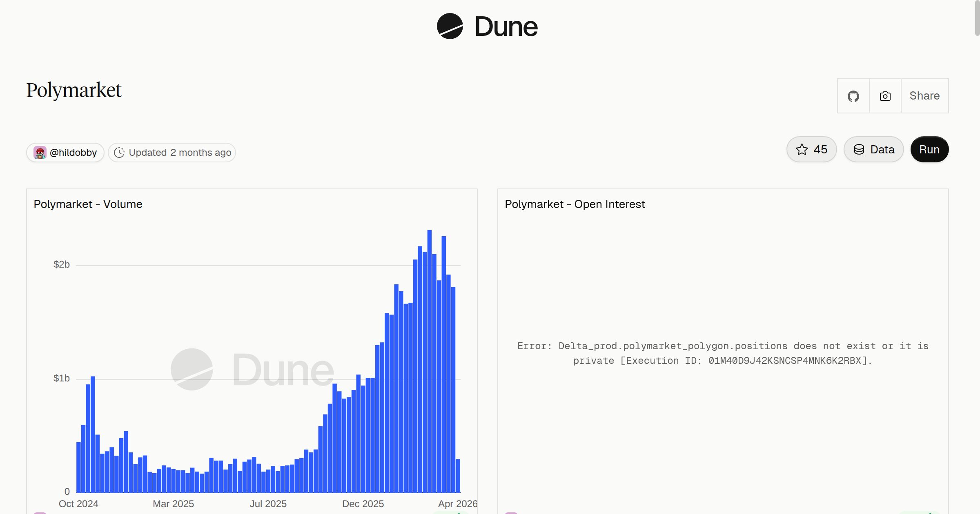Open the Polymarket - Volume chart title
This screenshot has height=514, width=980.
pos(88,204)
